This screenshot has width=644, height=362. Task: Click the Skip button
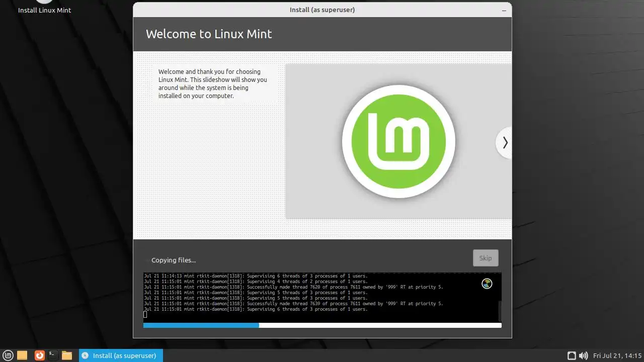[x=486, y=258]
